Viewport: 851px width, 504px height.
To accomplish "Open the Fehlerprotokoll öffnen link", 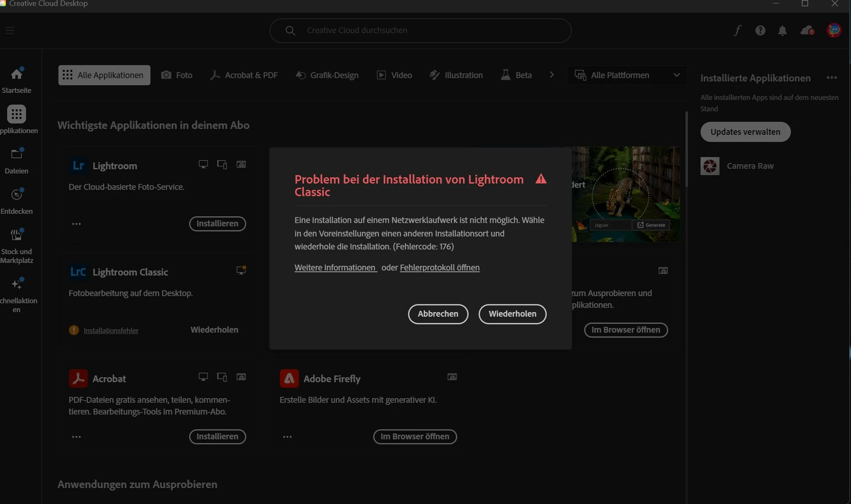I will pos(440,268).
